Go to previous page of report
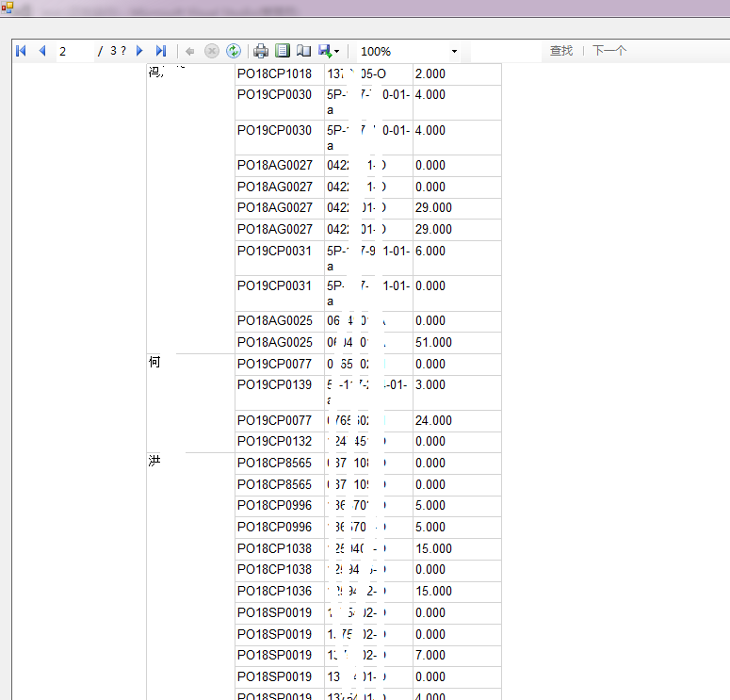 (x=42, y=51)
